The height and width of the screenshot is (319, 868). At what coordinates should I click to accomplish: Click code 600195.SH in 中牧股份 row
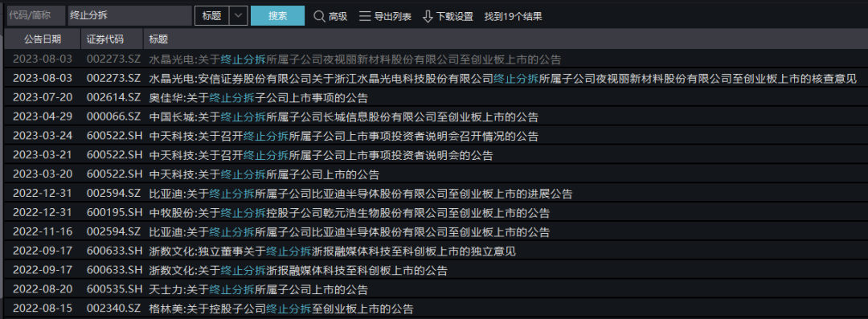(x=115, y=213)
